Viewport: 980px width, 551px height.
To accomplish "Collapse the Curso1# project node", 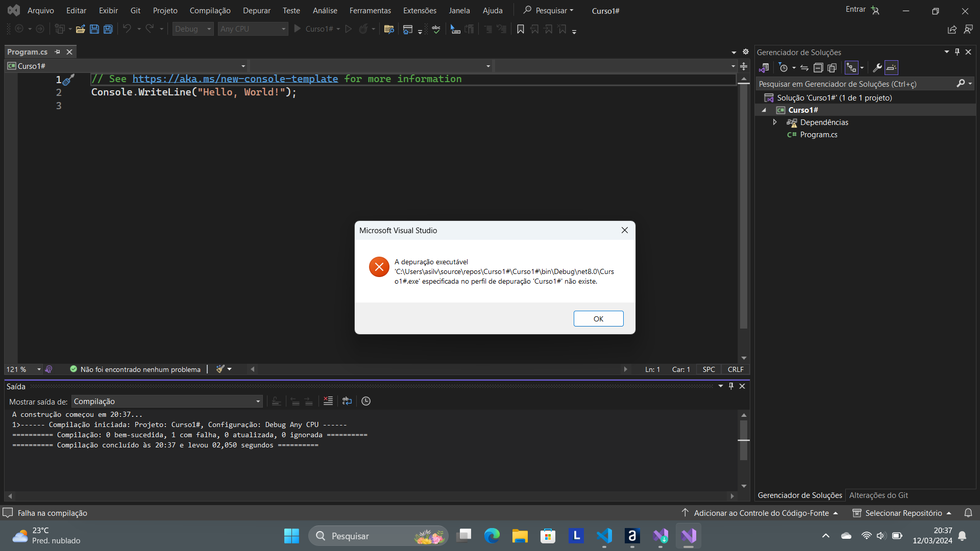I will coord(764,110).
